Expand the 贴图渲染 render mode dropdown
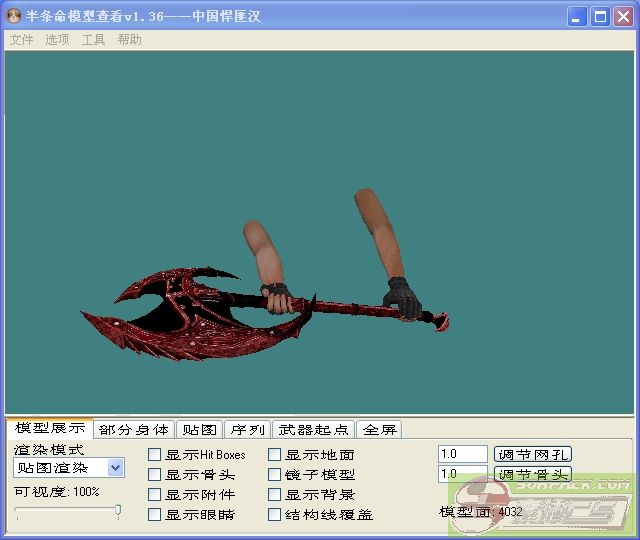Screen dimensions: 640x540 click(115, 468)
